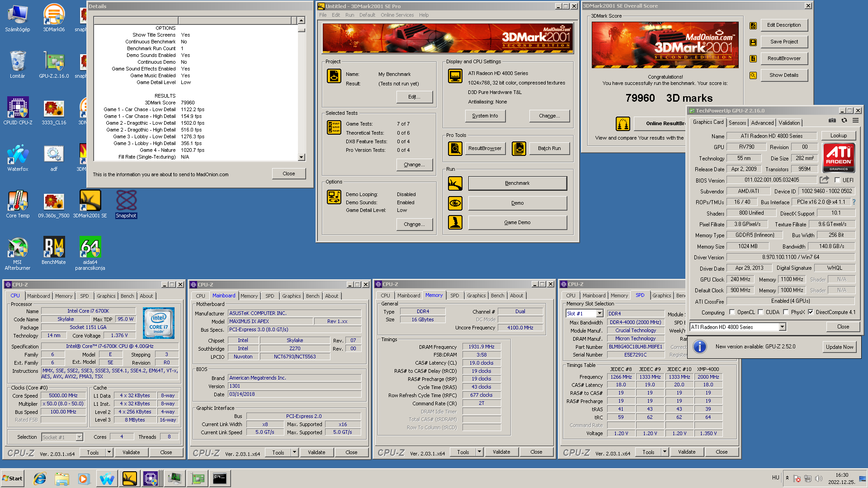Switch to the Validation tab in GPU-Z
Viewport: 868px width, 488px height.
[x=789, y=123]
